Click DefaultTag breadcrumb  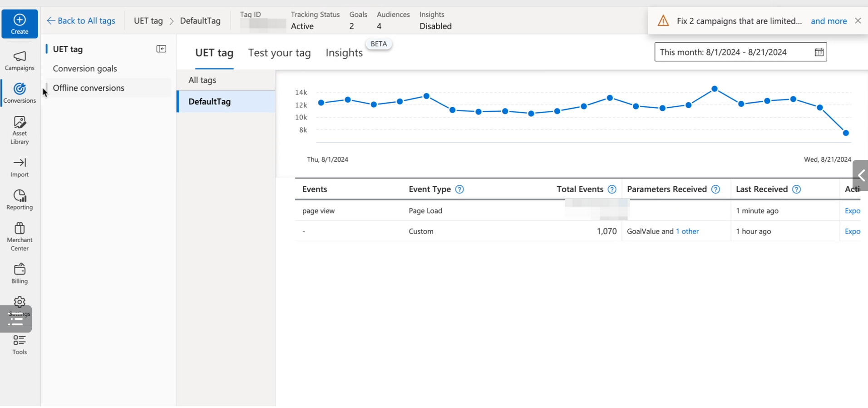(x=200, y=21)
